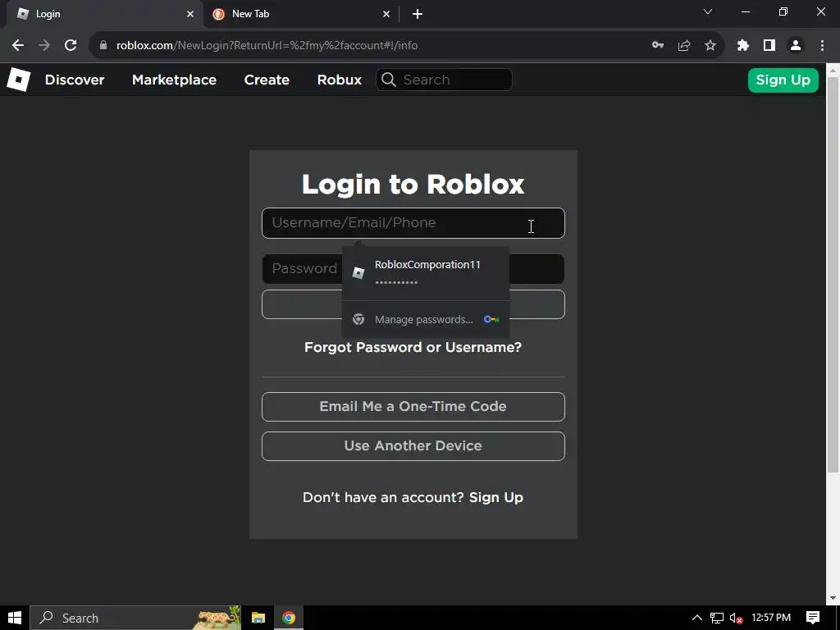Show hidden system tray icons
840x630 pixels.
pos(697,618)
